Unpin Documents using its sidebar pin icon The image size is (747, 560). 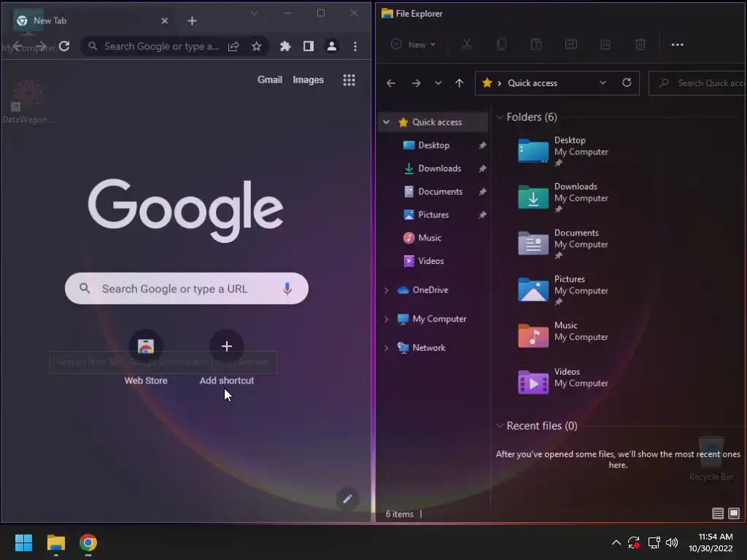pyautogui.click(x=482, y=192)
